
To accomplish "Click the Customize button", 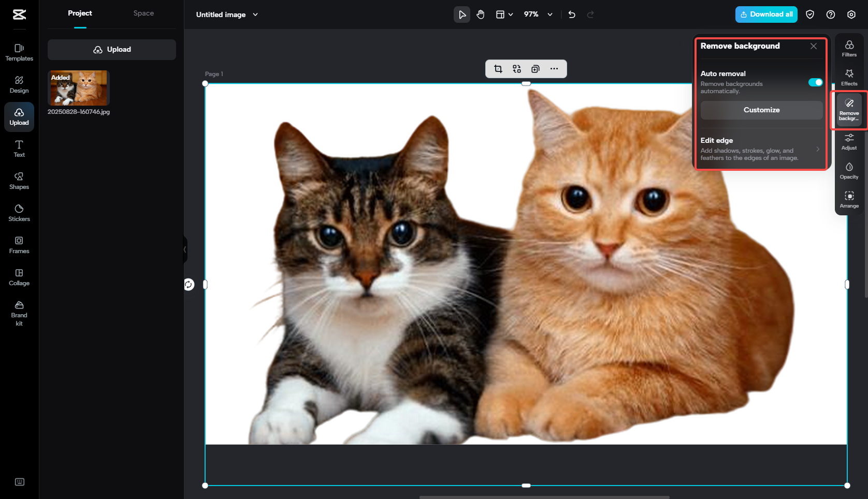I will [x=761, y=110].
